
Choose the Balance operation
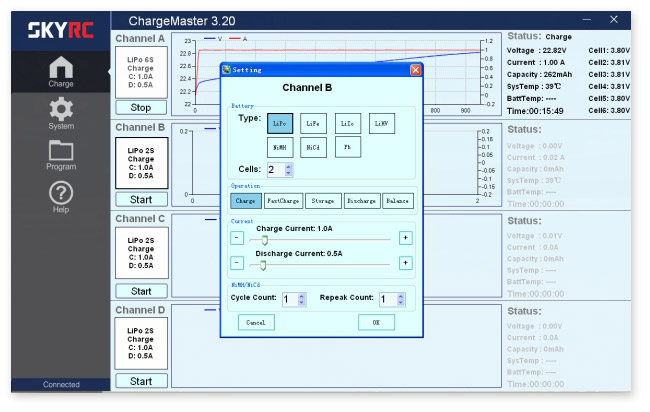398,201
